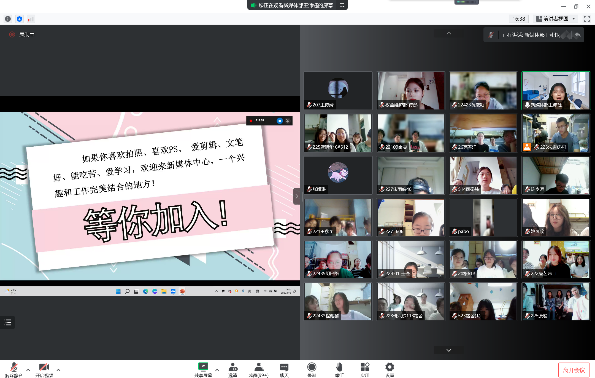Start recording with the record icon

coord(312,369)
